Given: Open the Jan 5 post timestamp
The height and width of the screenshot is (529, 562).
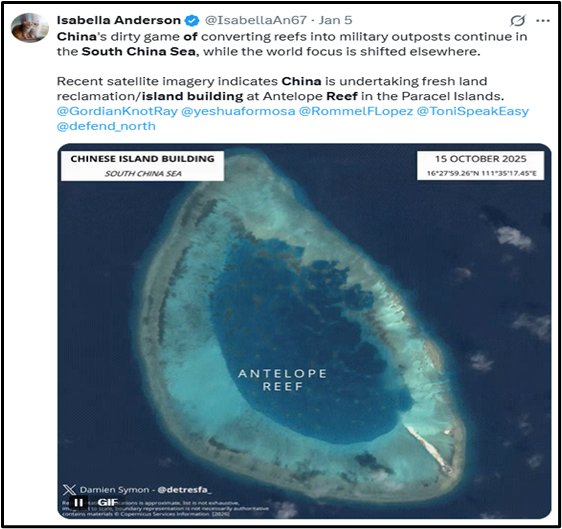Looking at the screenshot, I should (335, 20).
